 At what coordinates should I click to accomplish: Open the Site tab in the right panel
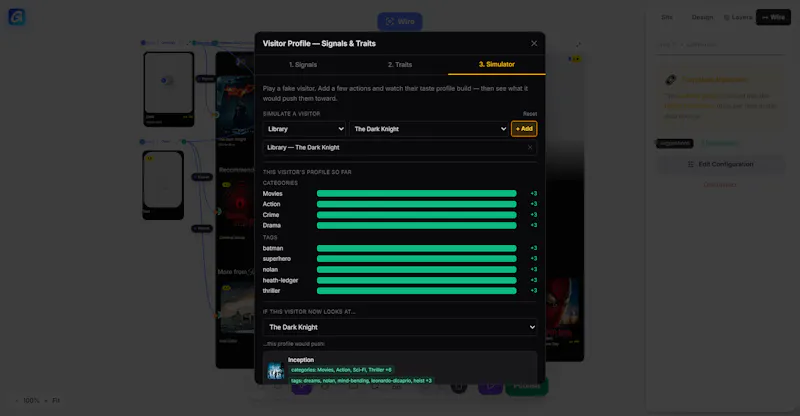pos(667,17)
